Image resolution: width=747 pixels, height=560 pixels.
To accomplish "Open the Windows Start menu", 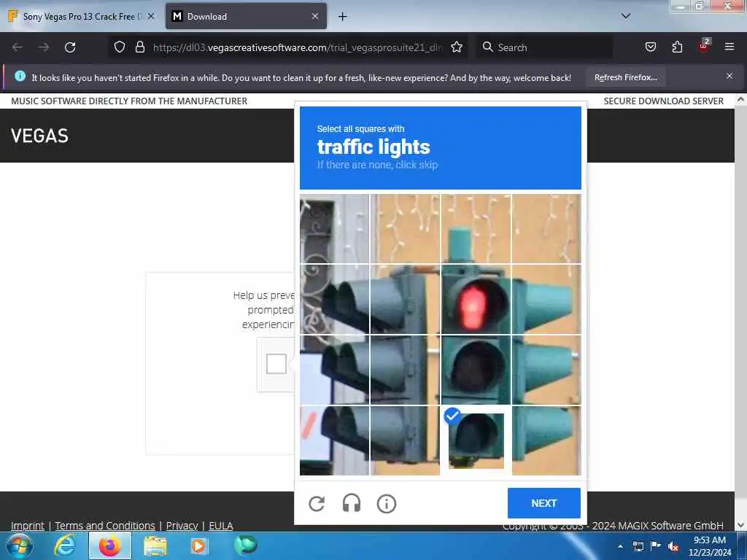I will pyautogui.click(x=19, y=545).
